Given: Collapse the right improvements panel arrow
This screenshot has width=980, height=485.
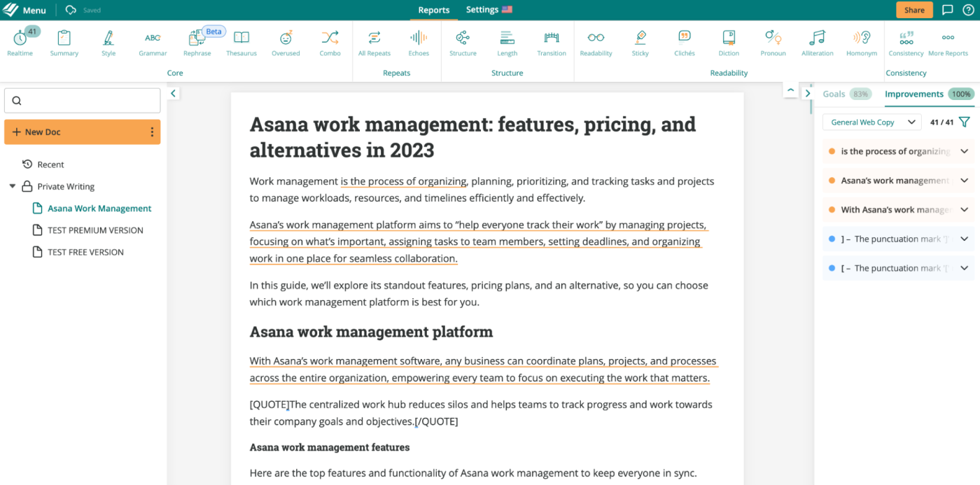Looking at the screenshot, I should 807,93.
